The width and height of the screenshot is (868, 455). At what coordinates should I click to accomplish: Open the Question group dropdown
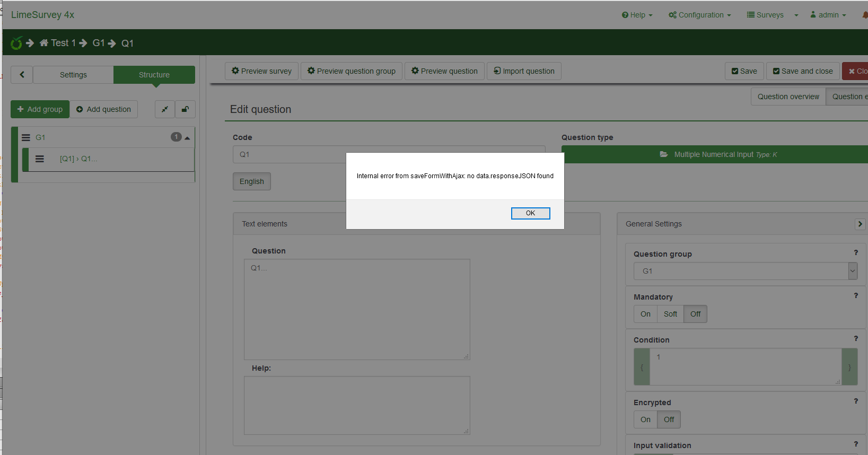click(x=745, y=271)
